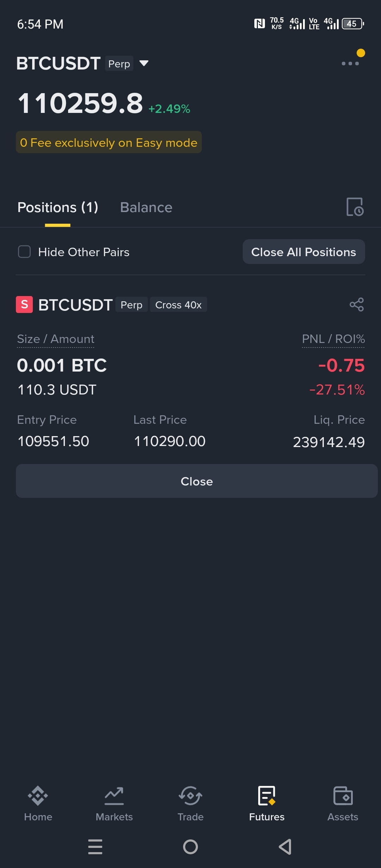The width and height of the screenshot is (381, 868).
Task: Tap the Size / Amount unit label
Action: 56,339
